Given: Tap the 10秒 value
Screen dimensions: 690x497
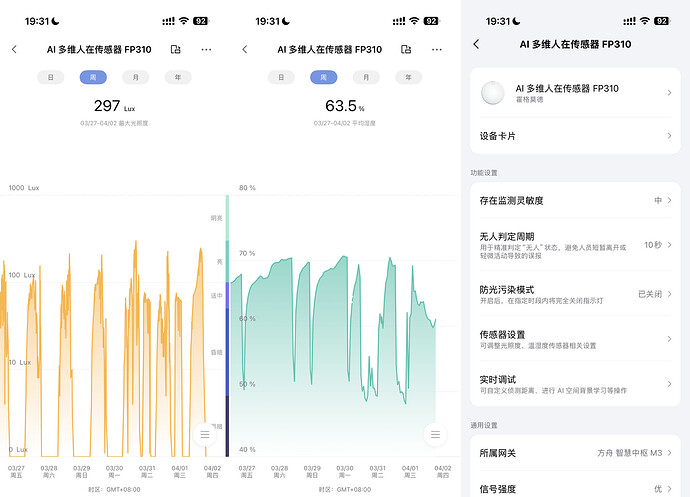Looking at the screenshot, I should tap(653, 245).
